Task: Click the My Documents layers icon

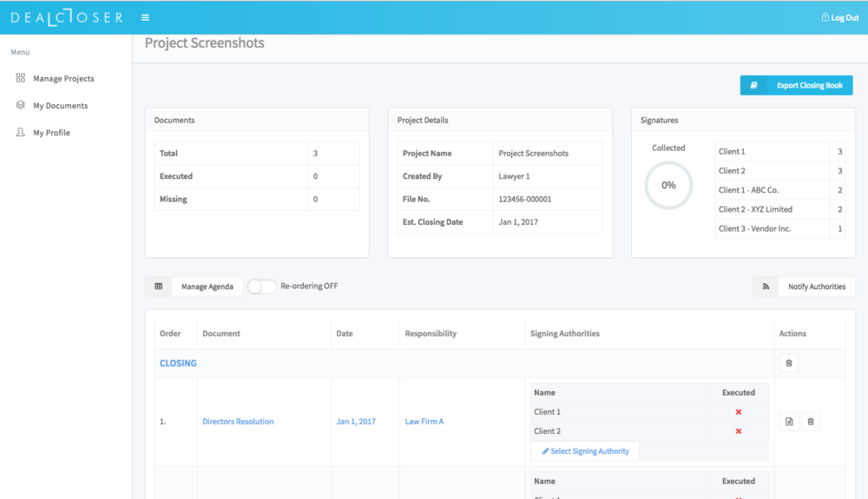Action: tap(21, 105)
